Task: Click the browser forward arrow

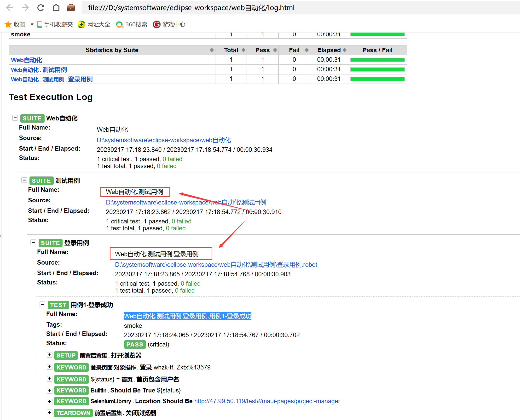Action: [25, 8]
